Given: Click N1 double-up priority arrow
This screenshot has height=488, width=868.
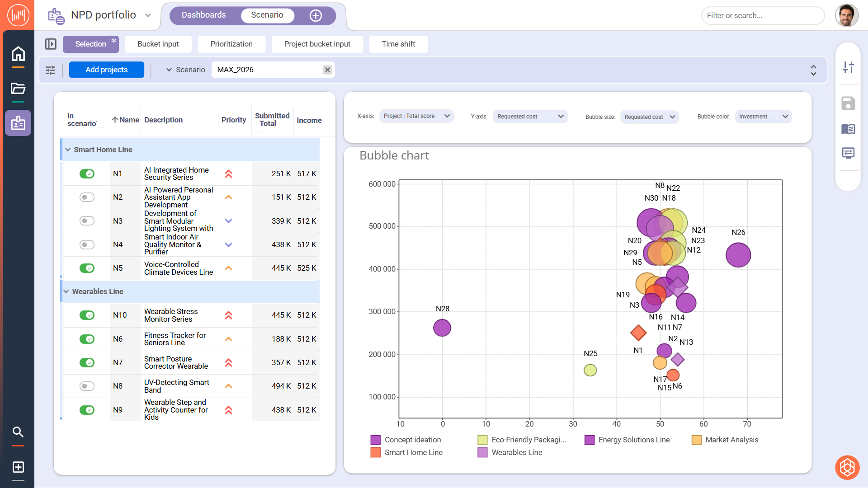Looking at the screenshot, I should click(229, 174).
